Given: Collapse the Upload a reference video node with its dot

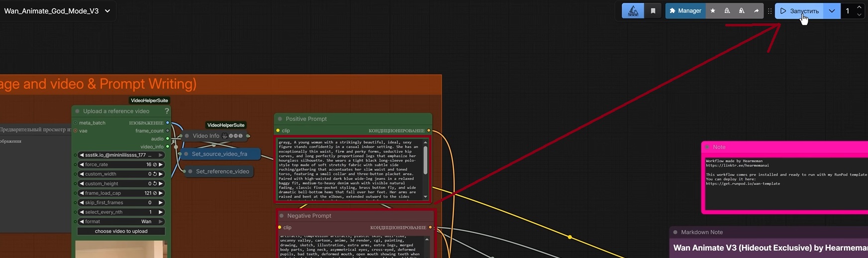Looking at the screenshot, I should (77, 111).
